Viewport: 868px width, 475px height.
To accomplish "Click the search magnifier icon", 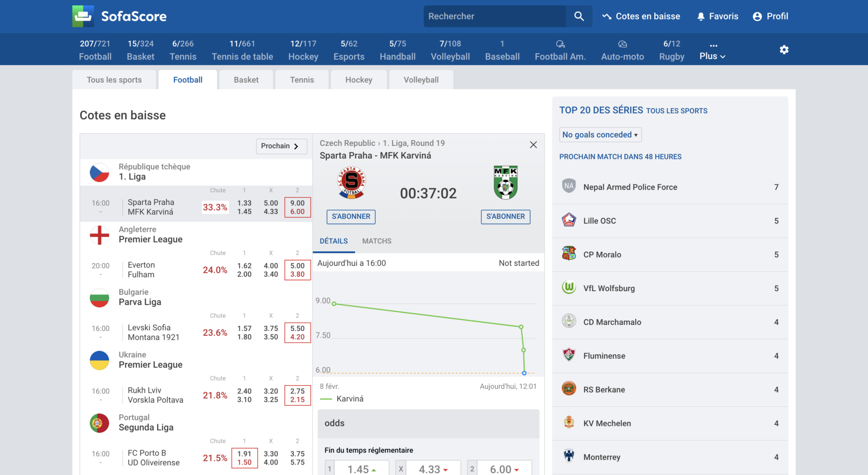I will tap(579, 16).
